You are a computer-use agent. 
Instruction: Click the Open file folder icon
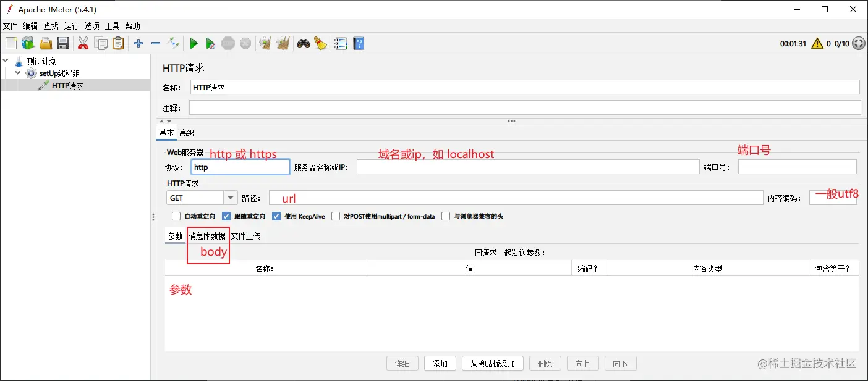pyautogui.click(x=45, y=43)
